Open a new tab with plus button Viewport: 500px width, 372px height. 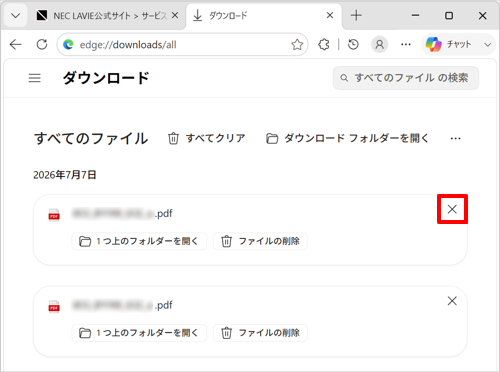pyautogui.click(x=356, y=15)
